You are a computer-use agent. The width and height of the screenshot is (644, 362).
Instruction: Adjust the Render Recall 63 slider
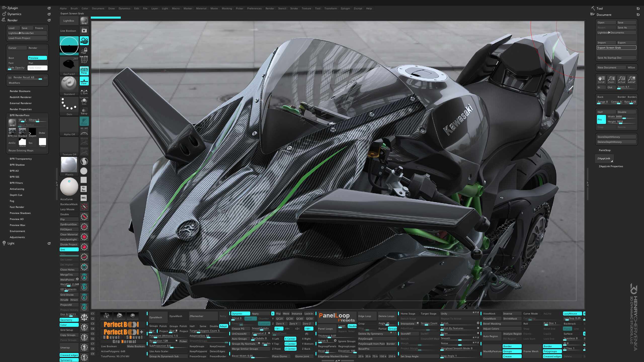pos(27,77)
